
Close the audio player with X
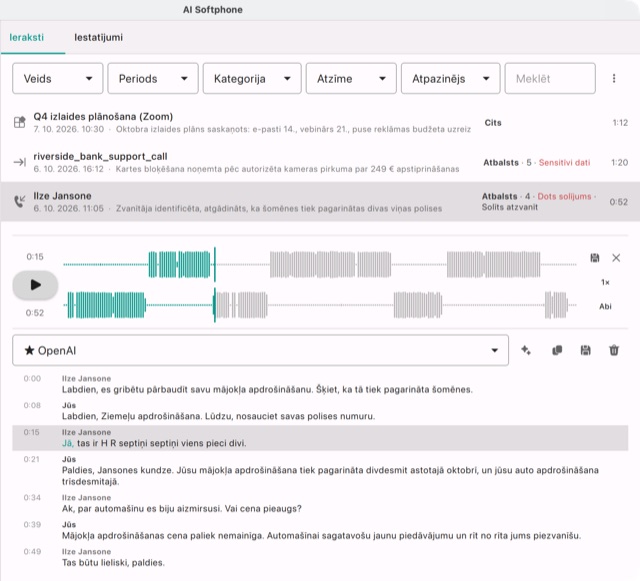point(616,258)
